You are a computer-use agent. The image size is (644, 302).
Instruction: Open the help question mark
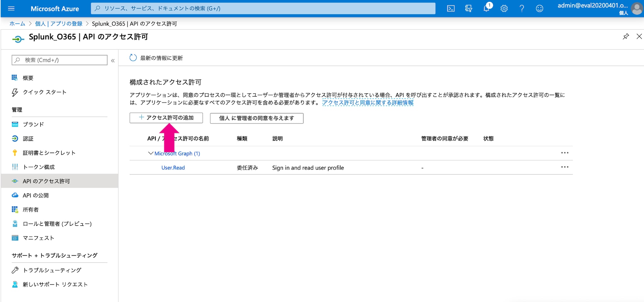[522, 8]
